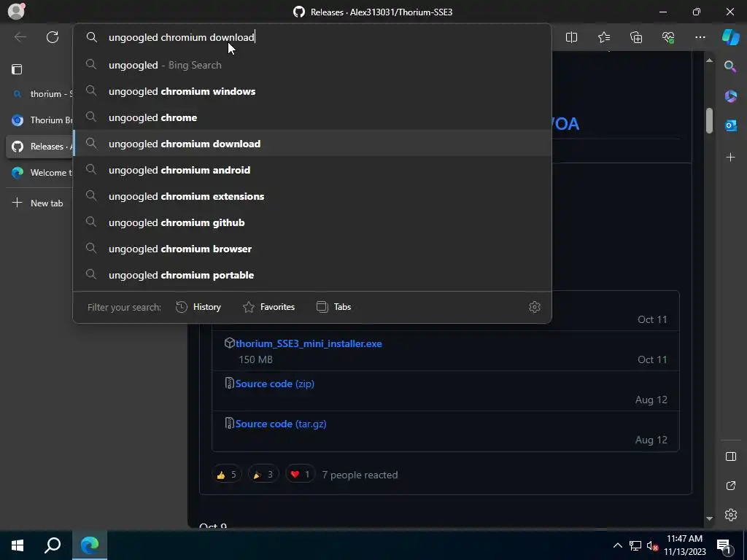Open Microsoft 365 sidebar app
Image resolution: width=747 pixels, height=560 pixels.
(x=730, y=96)
